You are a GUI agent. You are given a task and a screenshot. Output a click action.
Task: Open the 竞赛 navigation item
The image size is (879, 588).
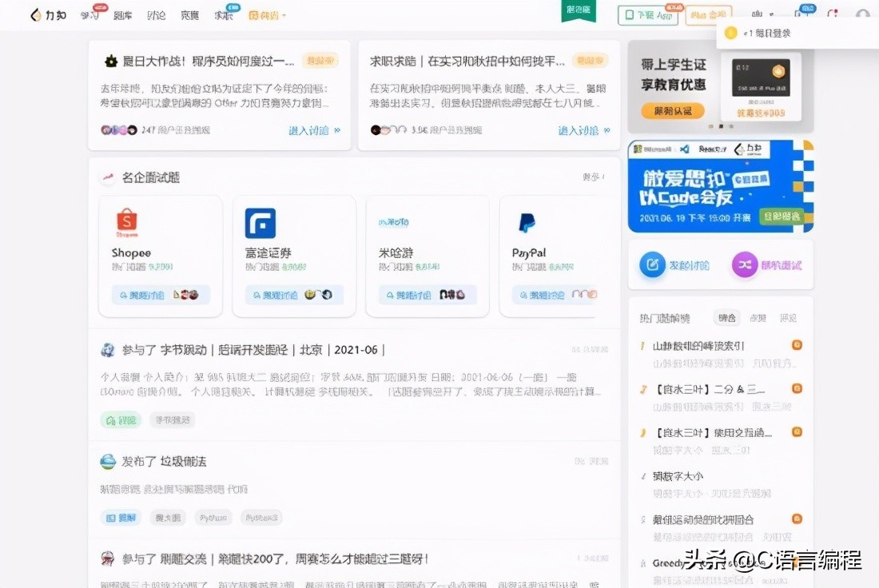pos(189,14)
